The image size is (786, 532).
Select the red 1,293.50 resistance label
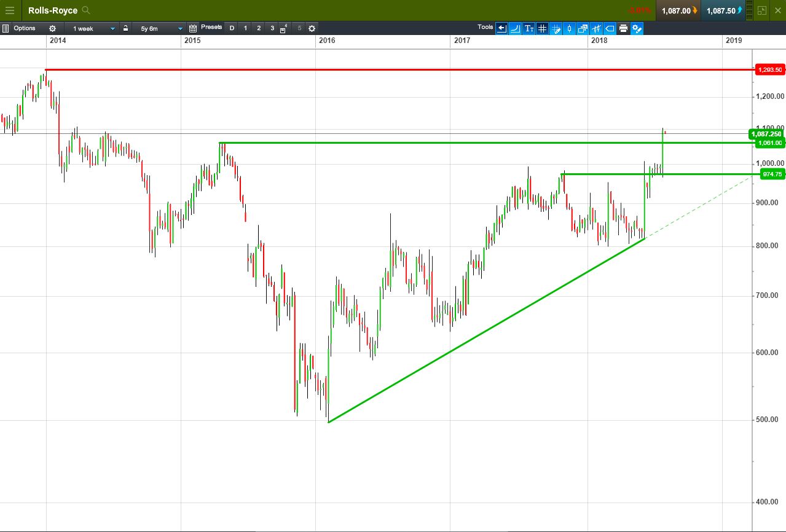point(770,70)
